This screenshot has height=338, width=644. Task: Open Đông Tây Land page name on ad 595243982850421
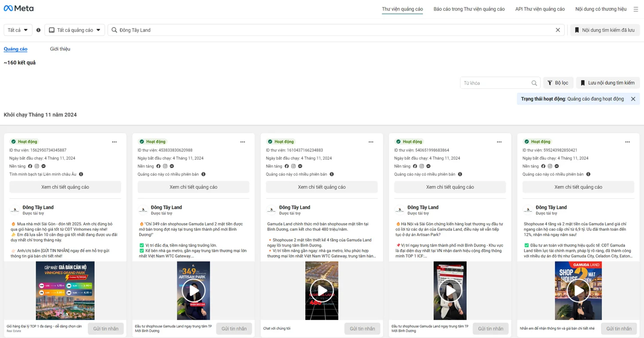tap(551, 208)
